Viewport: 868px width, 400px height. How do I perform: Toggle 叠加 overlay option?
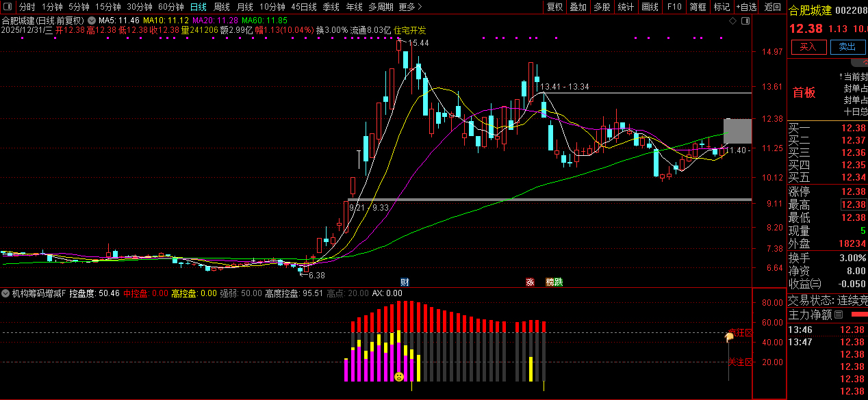(x=578, y=7)
